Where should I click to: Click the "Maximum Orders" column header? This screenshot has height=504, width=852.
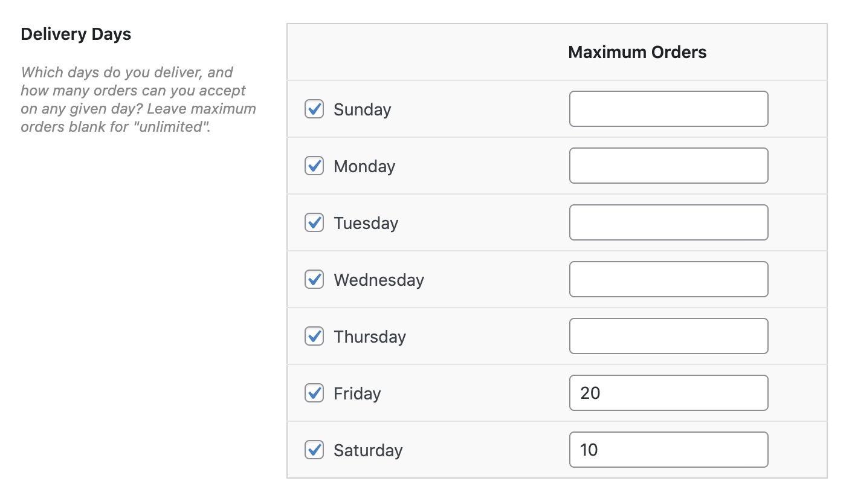[637, 53]
